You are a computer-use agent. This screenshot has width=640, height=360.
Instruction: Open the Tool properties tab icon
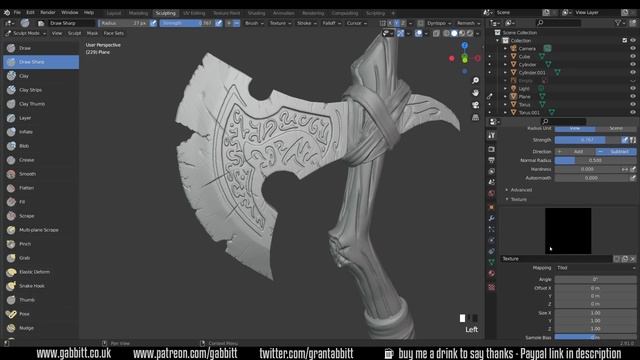coord(491,136)
